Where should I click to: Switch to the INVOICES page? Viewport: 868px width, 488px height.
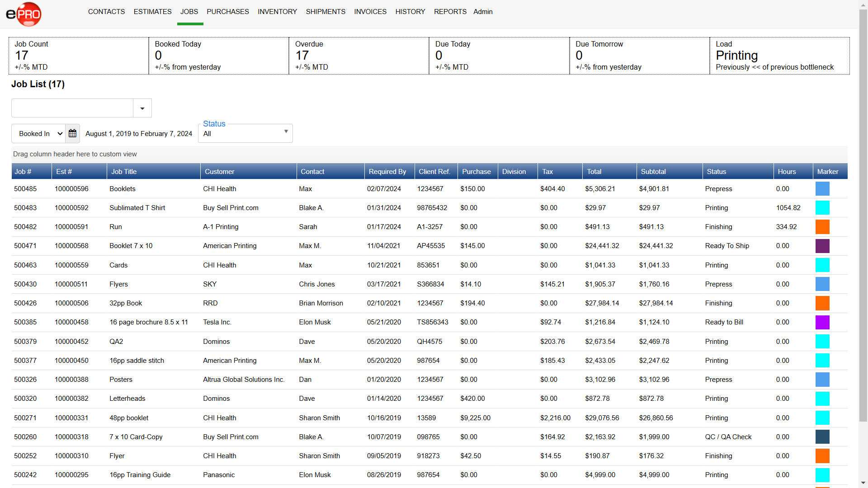370,12
